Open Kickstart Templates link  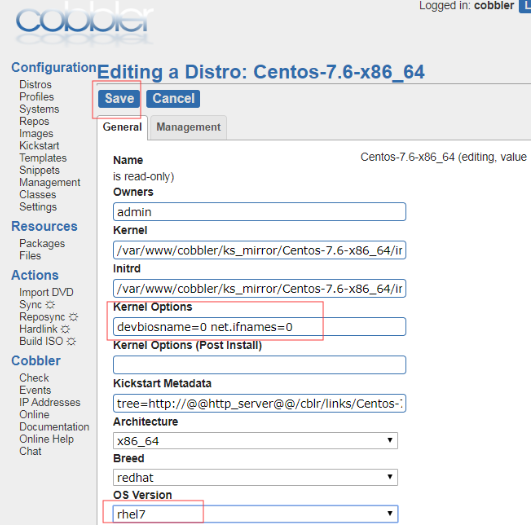43,152
